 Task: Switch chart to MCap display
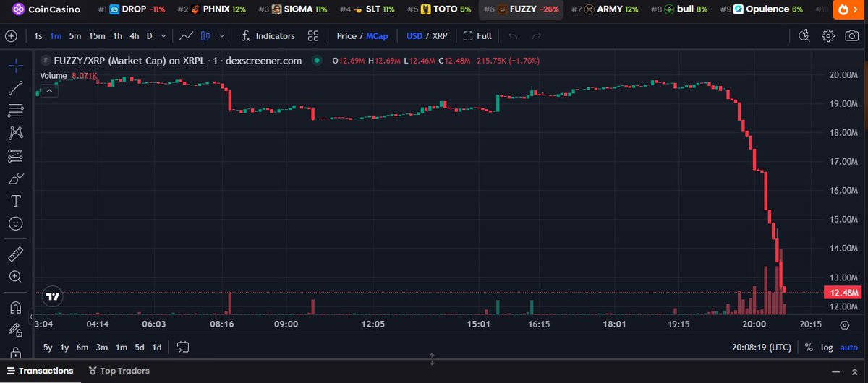point(377,35)
